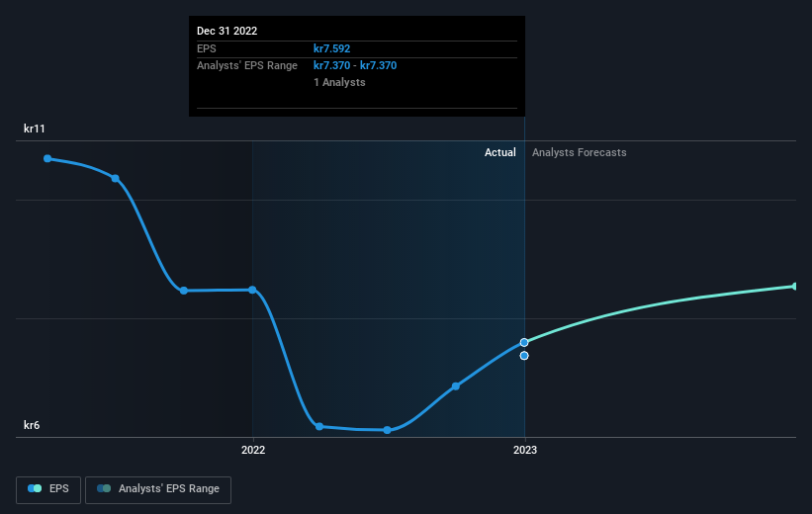Select the analyst estimate point below the actual EPS
812x514 pixels.
(x=524, y=356)
